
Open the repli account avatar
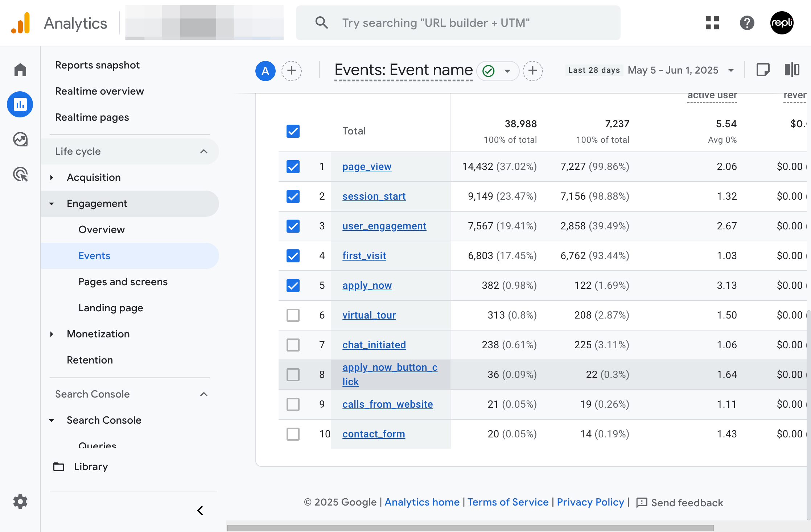click(782, 23)
